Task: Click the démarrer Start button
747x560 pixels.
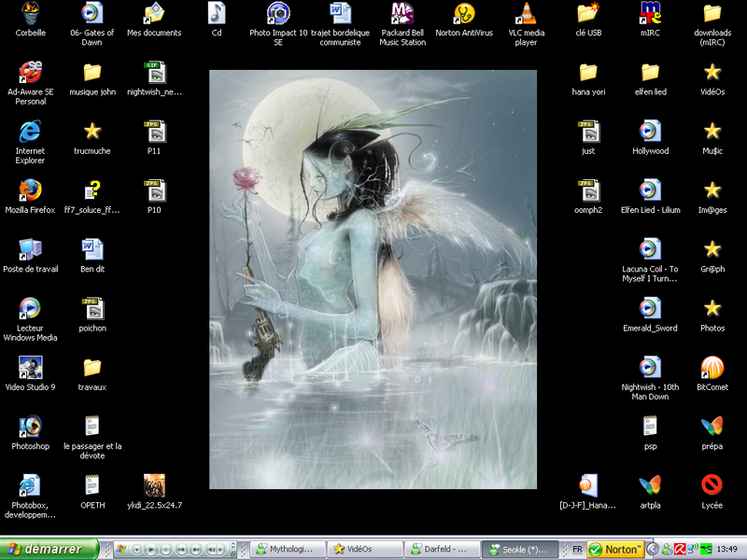Action: [x=49, y=549]
